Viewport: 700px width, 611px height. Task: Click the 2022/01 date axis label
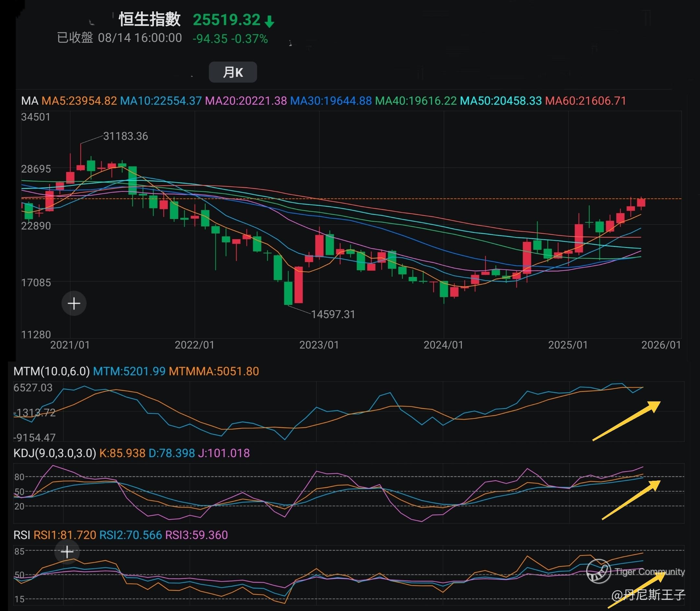[194, 345]
